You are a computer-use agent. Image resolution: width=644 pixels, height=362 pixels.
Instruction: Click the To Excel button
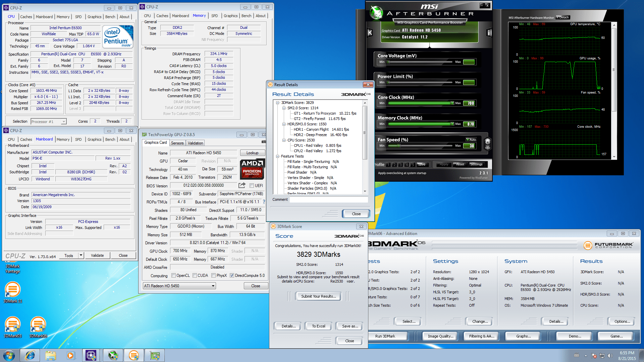[x=318, y=326]
